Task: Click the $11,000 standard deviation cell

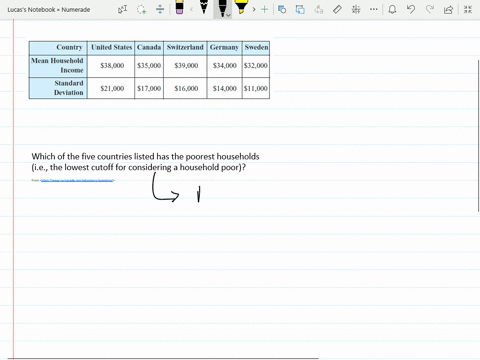Action: [256, 88]
